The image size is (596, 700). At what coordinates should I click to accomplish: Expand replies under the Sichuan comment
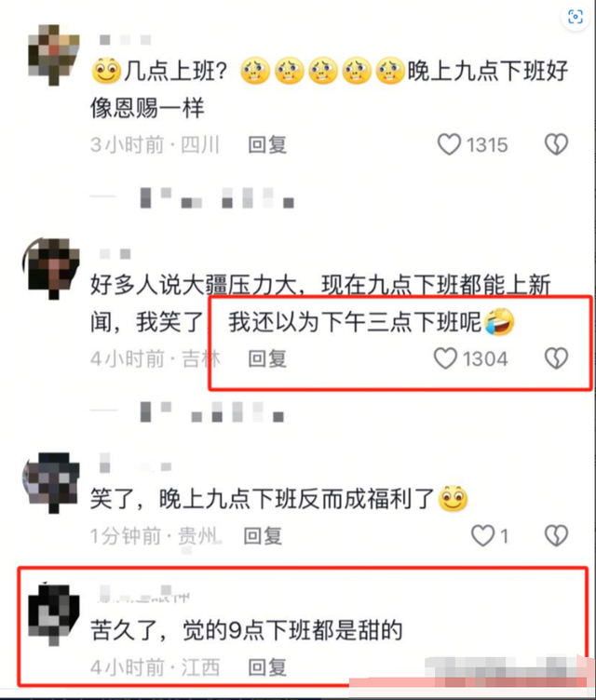192,197
